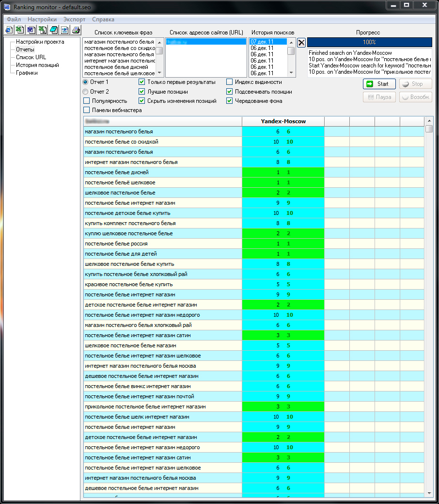Print the report with printer icon
This screenshot has height=504, width=439.
coord(76,30)
